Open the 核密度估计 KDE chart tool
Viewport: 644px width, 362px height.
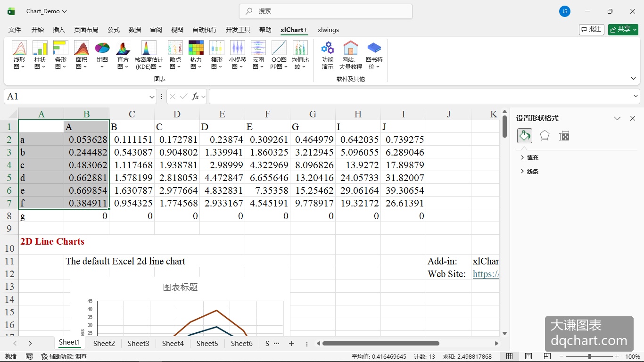click(149, 55)
